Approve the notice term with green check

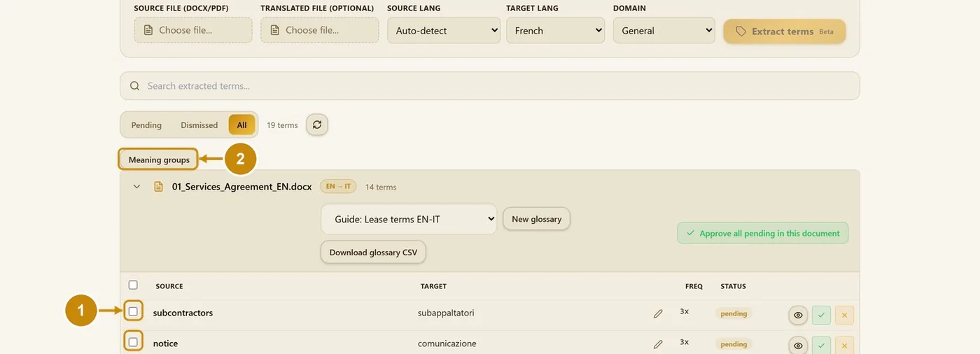(x=821, y=345)
